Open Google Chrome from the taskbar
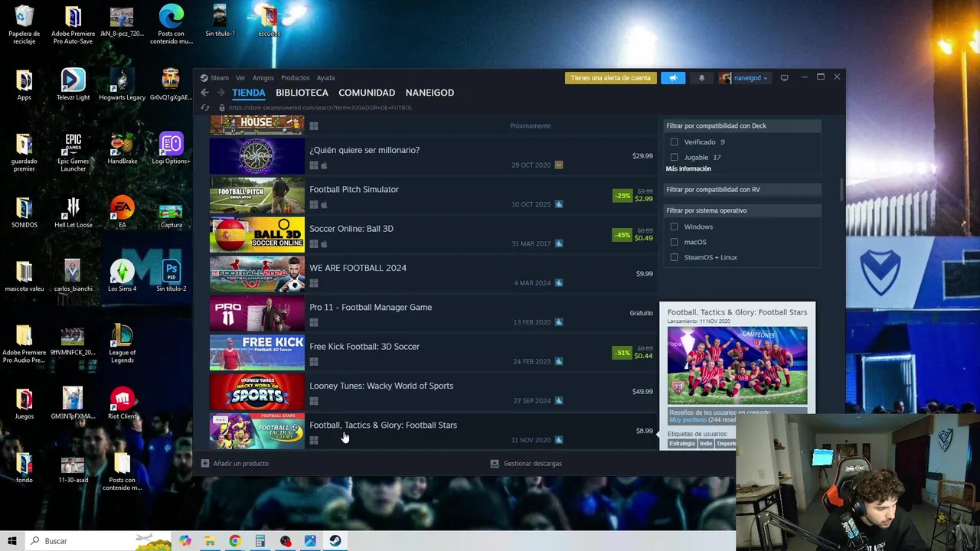Viewport: 980px width, 551px height. click(234, 541)
